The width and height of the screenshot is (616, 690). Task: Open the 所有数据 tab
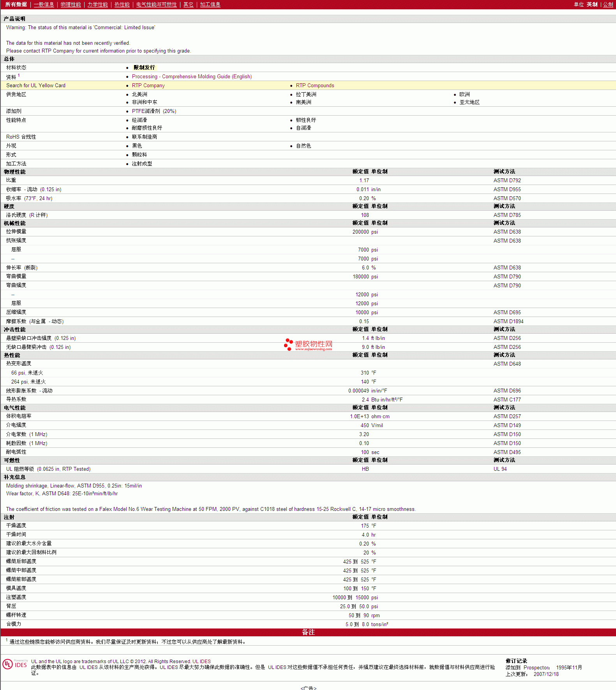coord(16,4)
